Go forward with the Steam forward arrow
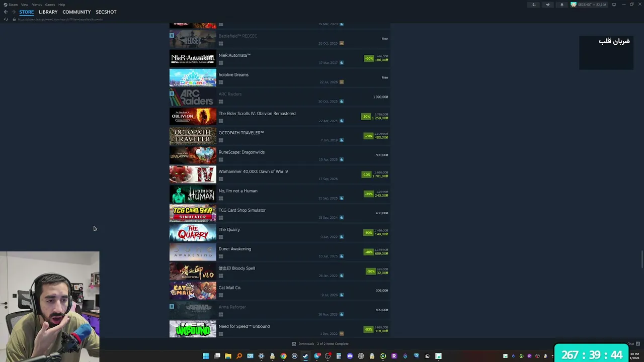644x362 pixels. [14, 12]
